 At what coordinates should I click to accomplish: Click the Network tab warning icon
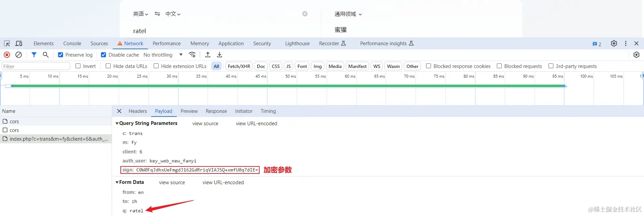[120, 44]
